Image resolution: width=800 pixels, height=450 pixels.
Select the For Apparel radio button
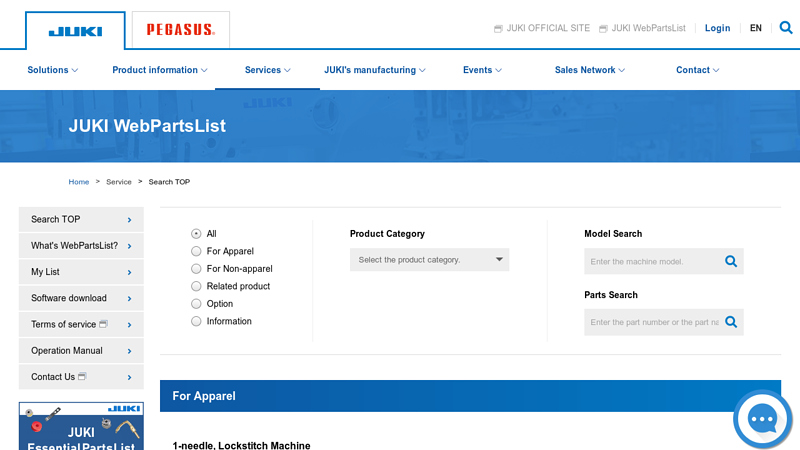[x=196, y=251]
